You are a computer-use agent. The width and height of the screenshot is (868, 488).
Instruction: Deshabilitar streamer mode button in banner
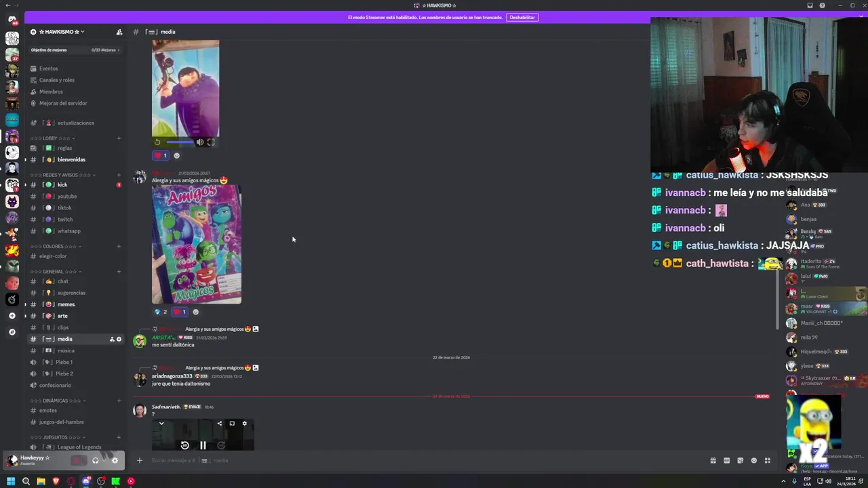pyautogui.click(x=522, y=17)
